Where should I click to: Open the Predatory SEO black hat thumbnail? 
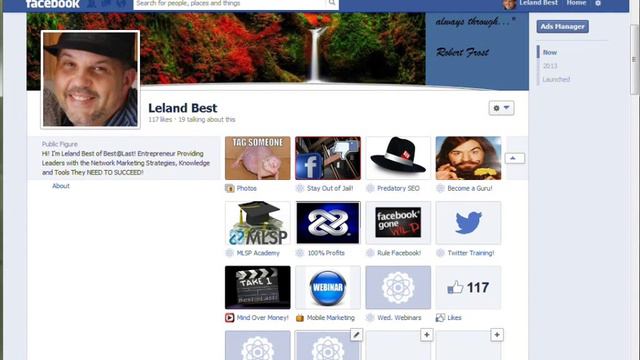[x=398, y=158]
